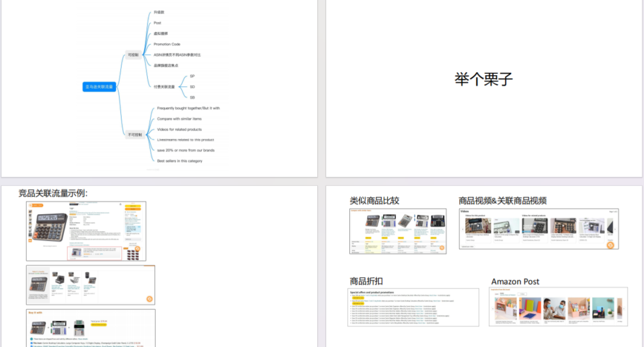
Task: Click the 竞品关联流量示例 heading
Action: 53,193
